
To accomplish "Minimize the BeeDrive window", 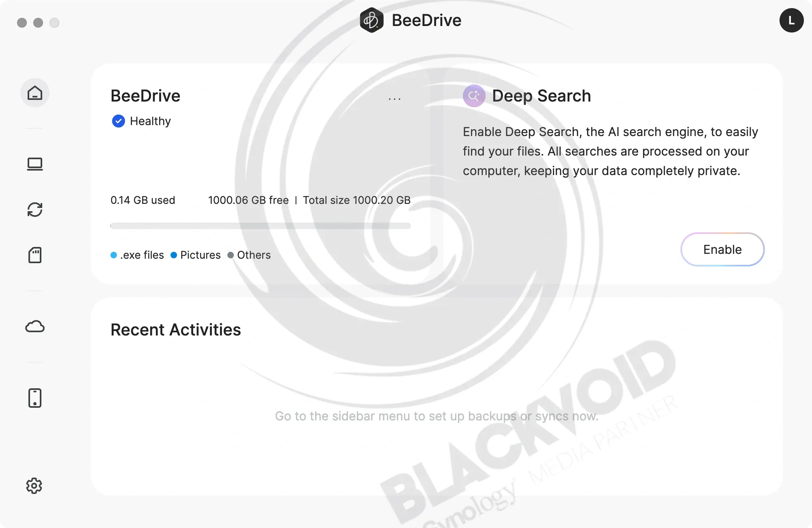I will [38, 23].
